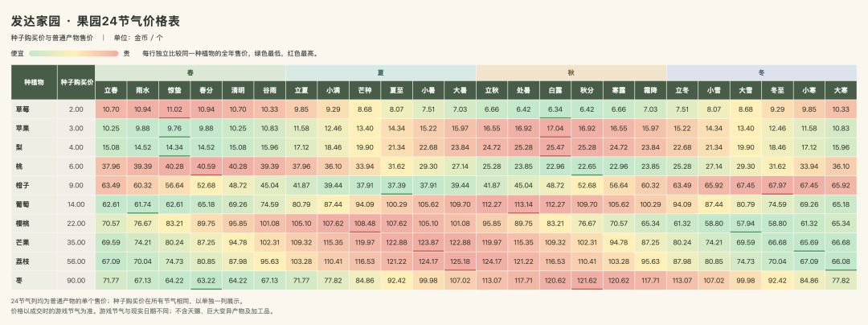868x325 pixels.
Task: Click the green-to-red price legend bar
Action: 74,54
